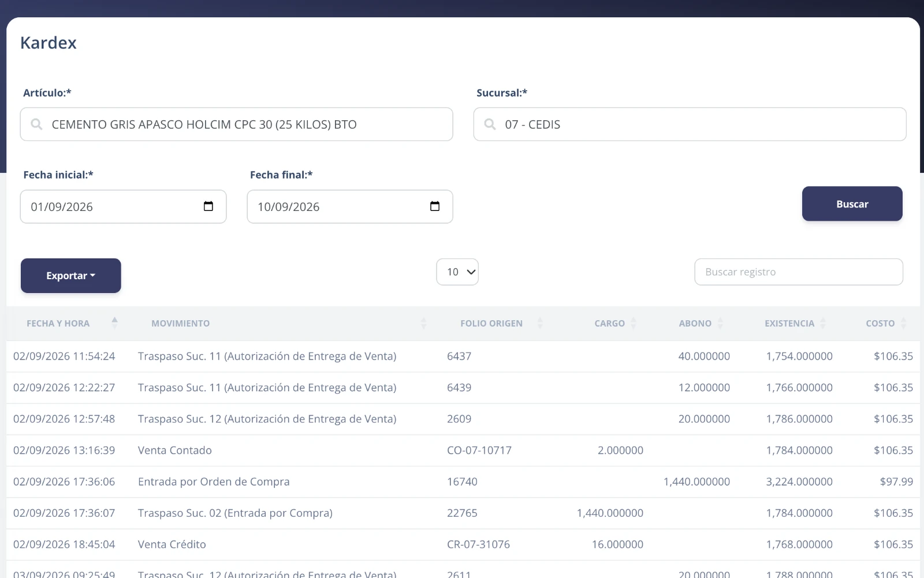Viewport: 924px width, 578px height.
Task: Click folio CO-07-10717
Action: point(479,450)
